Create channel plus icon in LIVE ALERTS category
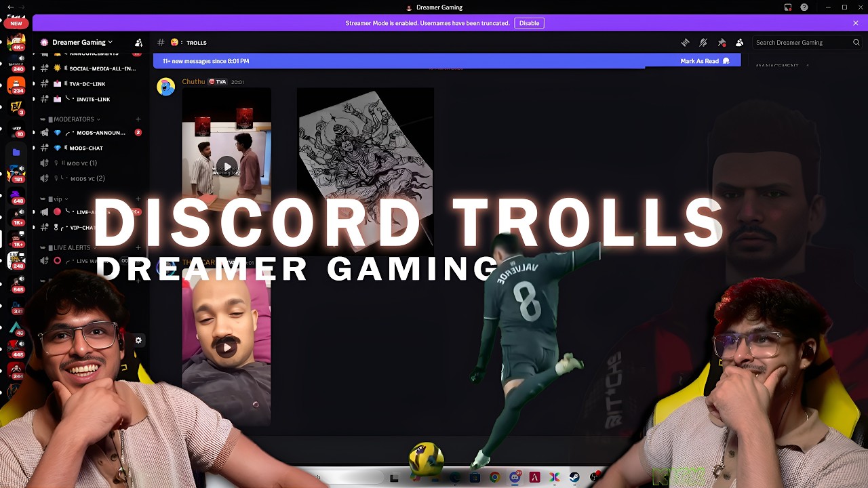The width and height of the screenshot is (868, 488). (x=138, y=248)
